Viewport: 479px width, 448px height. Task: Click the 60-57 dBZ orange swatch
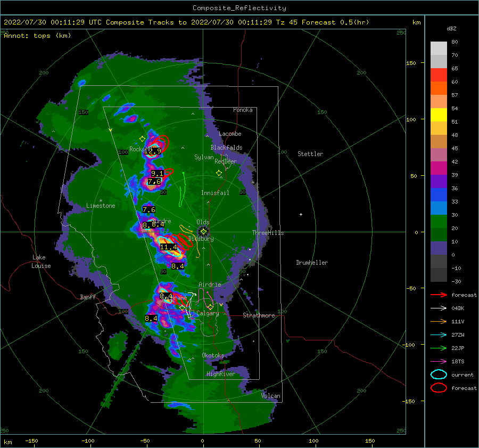(x=439, y=88)
